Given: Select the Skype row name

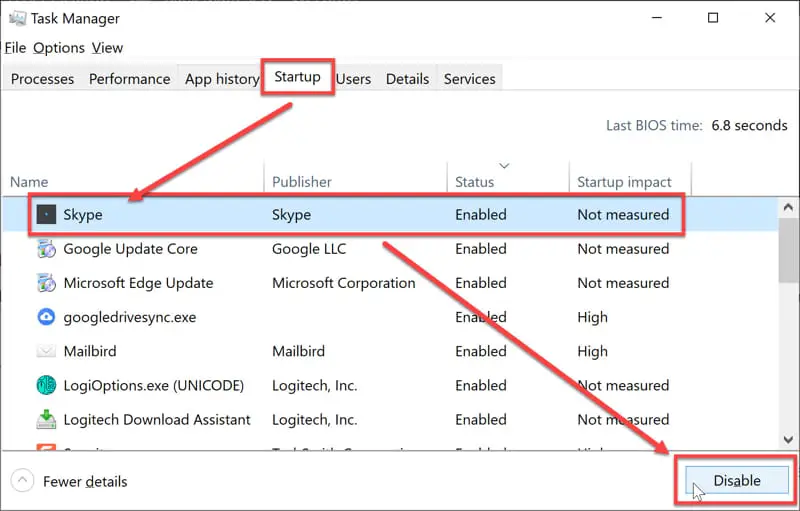Looking at the screenshot, I should (x=83, y=215).
